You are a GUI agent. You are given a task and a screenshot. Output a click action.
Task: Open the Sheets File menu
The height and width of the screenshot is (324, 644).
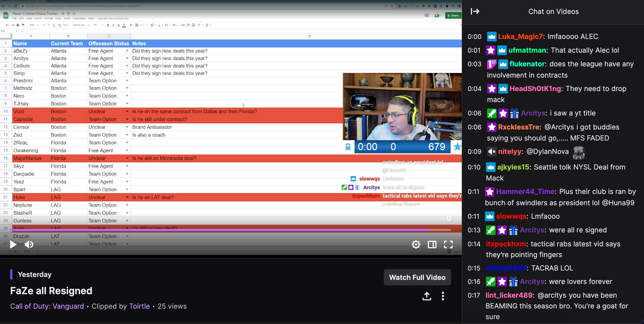pyautogui.click(x=15, y=19)
